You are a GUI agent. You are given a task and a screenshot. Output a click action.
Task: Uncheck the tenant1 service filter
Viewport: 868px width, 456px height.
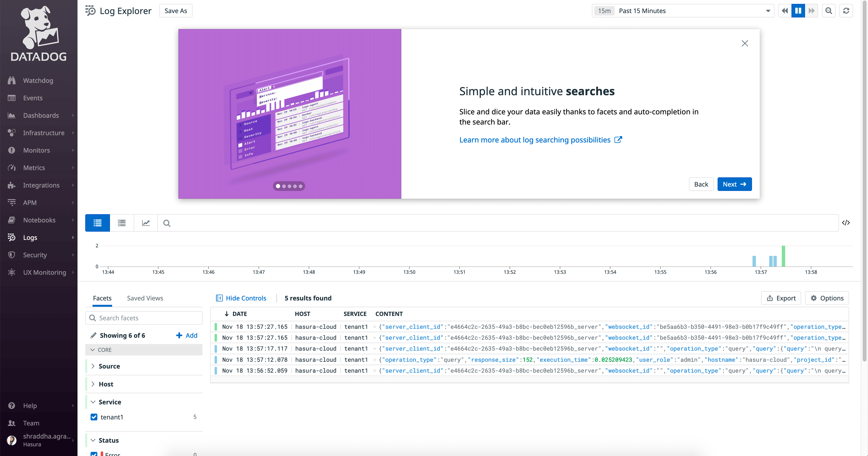click(94, 417)
